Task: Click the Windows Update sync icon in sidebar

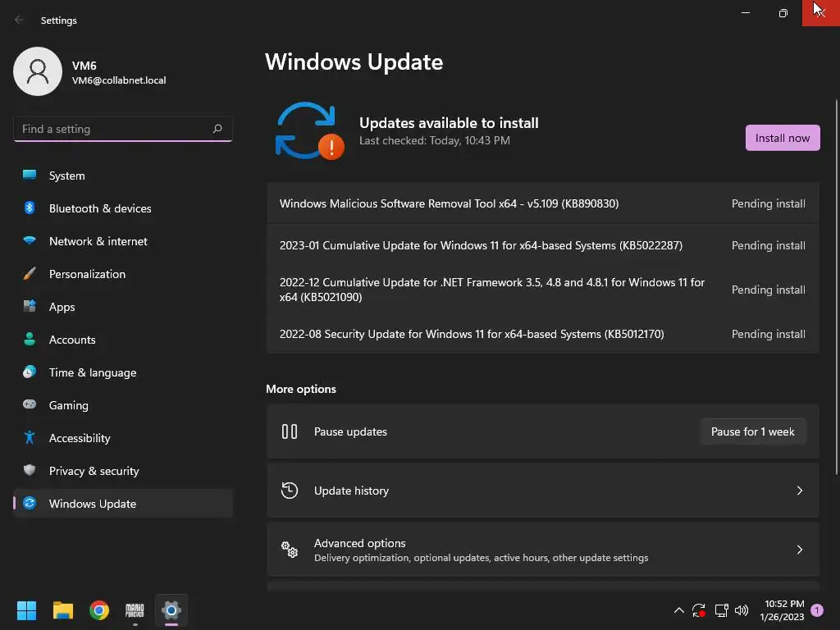Action: click(x=30, y=503)
